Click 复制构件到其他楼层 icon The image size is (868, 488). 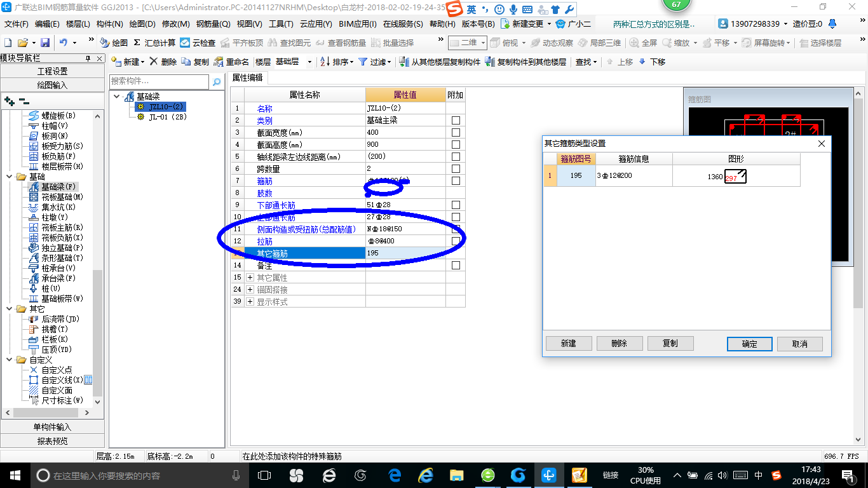(490, 62)
